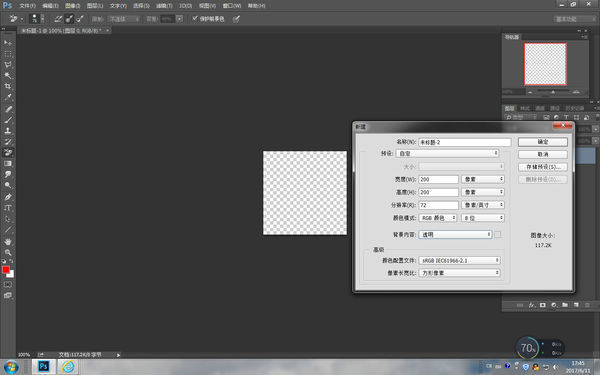Click the Width value field
The height and width of the screenshot is (375, 600).
(439, 179)
